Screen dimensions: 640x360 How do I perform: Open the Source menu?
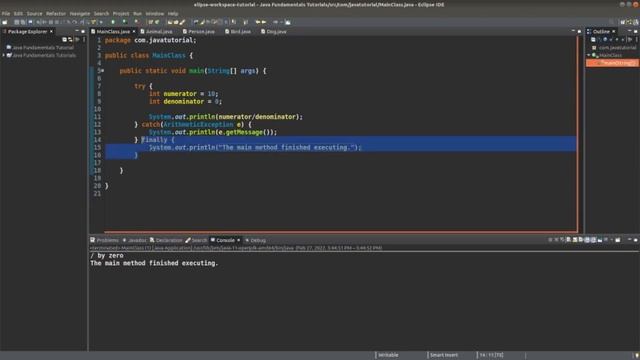[34, 13]
